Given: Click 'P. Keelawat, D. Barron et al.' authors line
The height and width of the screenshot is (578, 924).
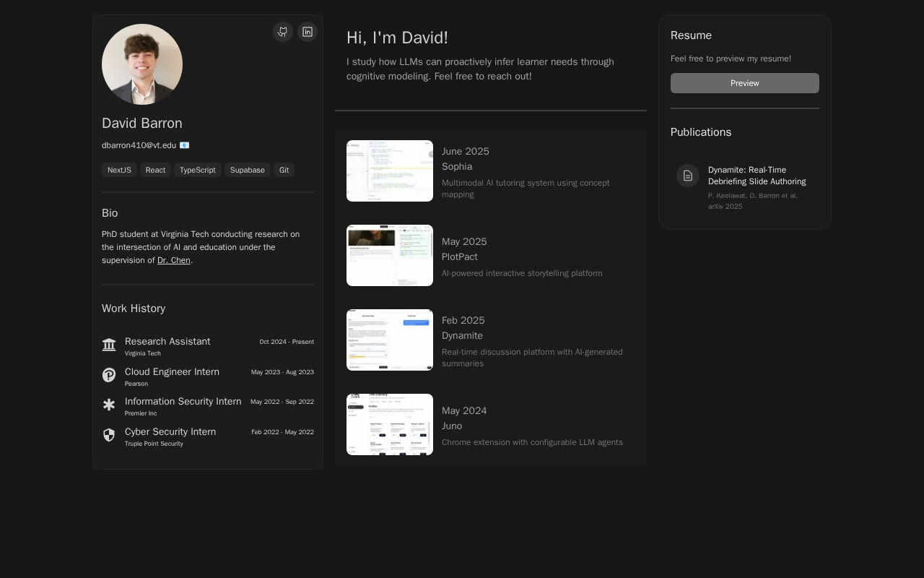Looking at the screenshot, I should click(753, 196).
